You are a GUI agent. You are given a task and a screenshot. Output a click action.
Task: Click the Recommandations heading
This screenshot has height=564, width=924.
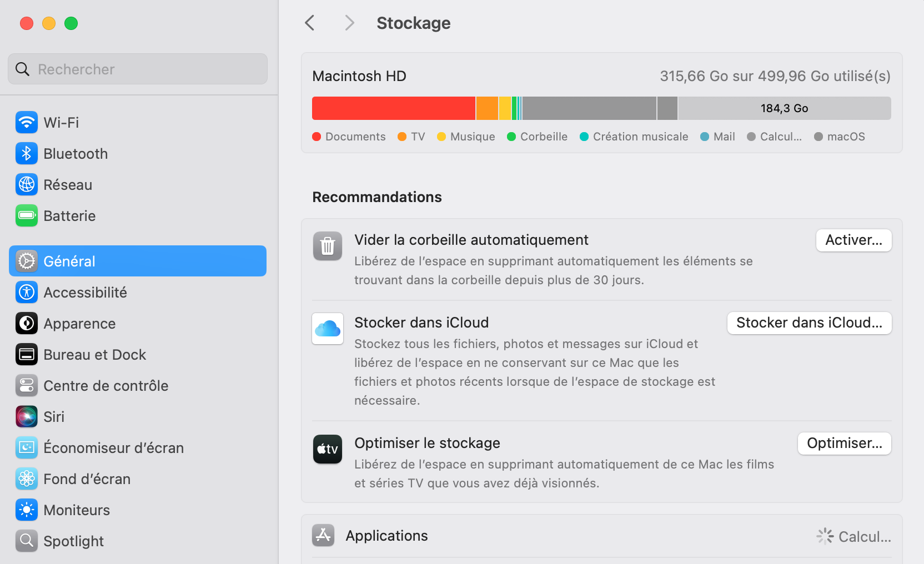click(x=377, y=197)
